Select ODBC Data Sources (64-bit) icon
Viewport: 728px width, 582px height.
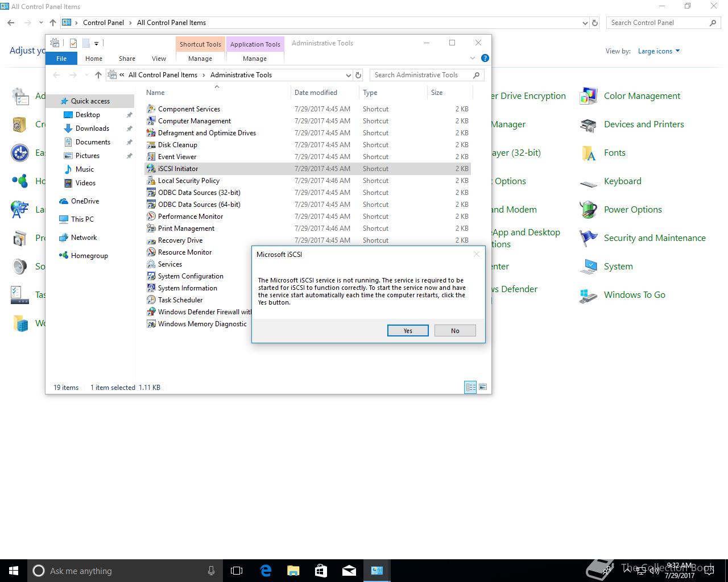(x=151, y=204)
